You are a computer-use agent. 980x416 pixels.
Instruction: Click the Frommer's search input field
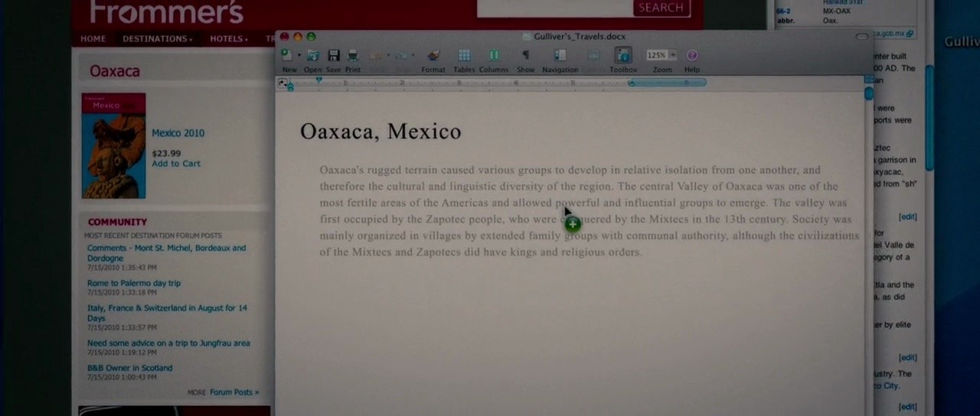[554, 7]
